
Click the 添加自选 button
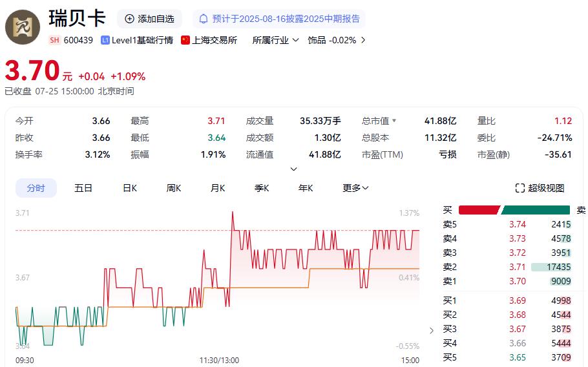click(x=150, y=19)
